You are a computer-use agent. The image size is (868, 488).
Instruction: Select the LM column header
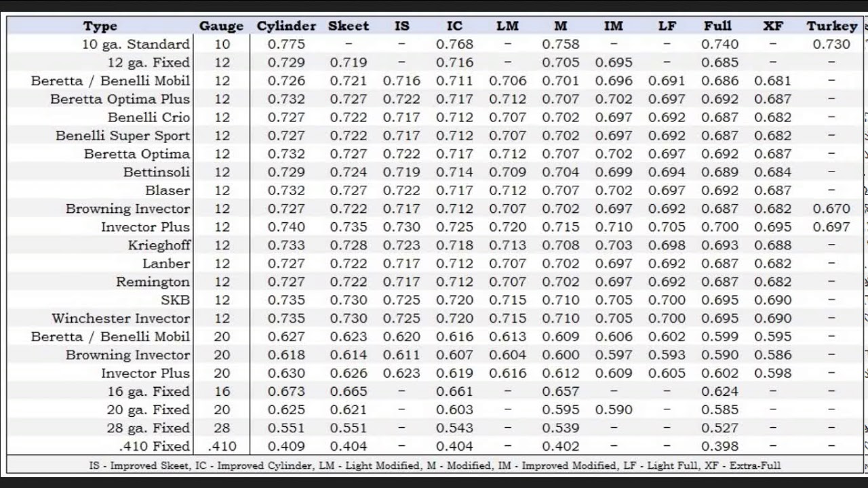[x=507, y=26]
